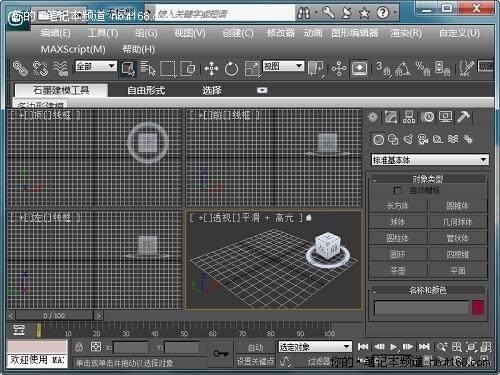Click the object name input field

pos(421,307)
